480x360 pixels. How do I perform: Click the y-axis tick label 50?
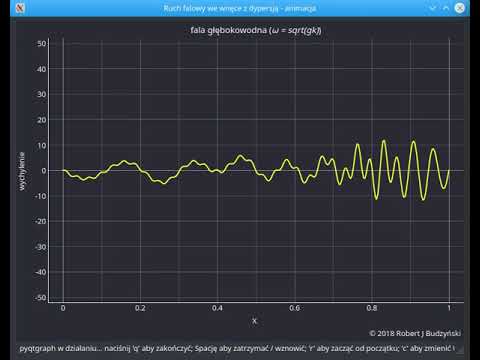41,44
